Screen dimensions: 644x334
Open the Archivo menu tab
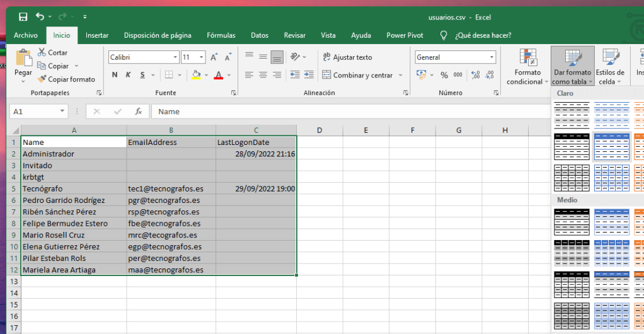26,35
